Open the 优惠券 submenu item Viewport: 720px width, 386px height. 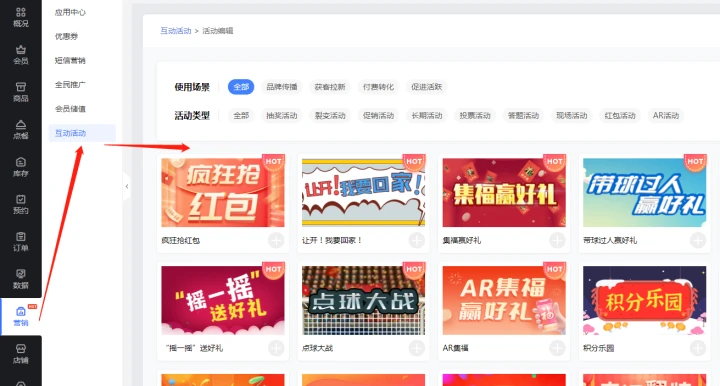pyautogui.click(x=67, y=36)
